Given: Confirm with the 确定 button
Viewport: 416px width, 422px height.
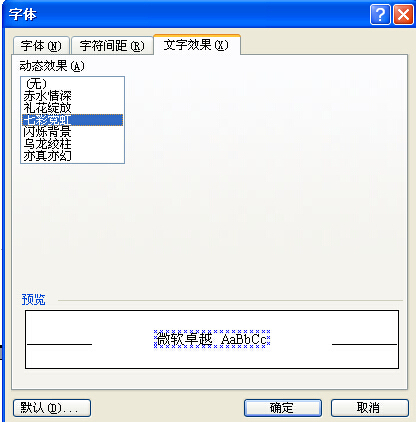Looking at the screenshot, I should click(283, 408).
